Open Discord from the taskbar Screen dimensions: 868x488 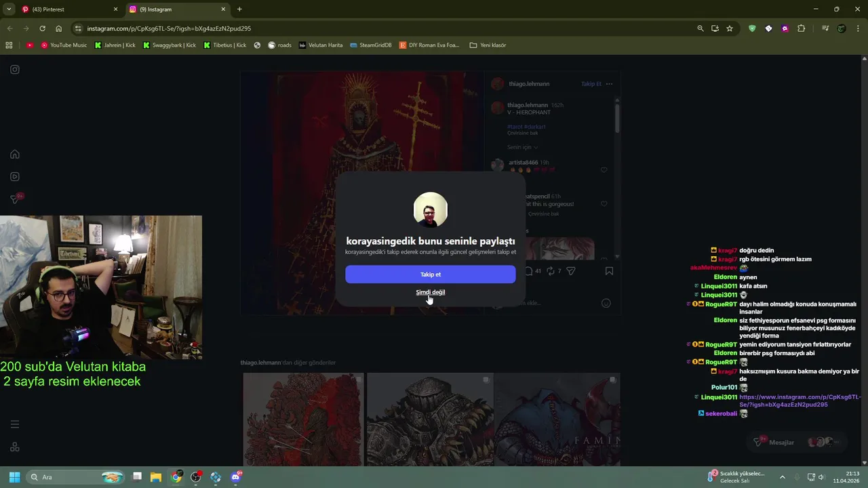coord(235,477)
